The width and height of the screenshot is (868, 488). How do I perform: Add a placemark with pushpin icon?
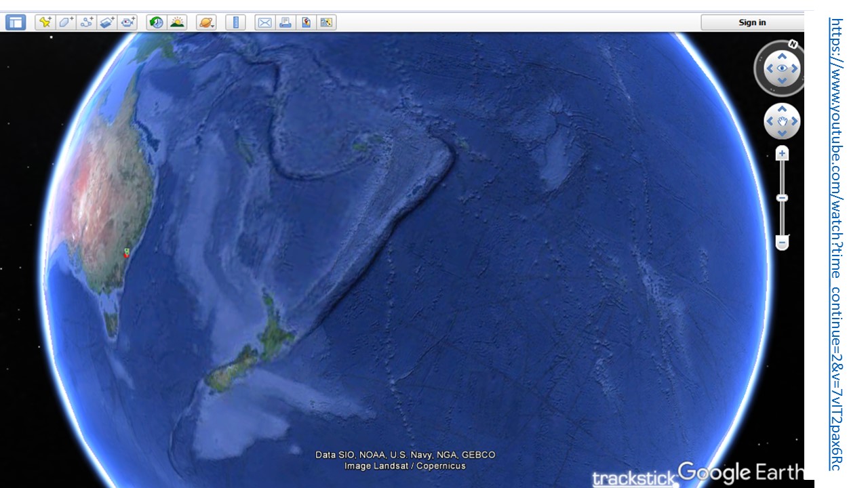click(x=45, y=22)
